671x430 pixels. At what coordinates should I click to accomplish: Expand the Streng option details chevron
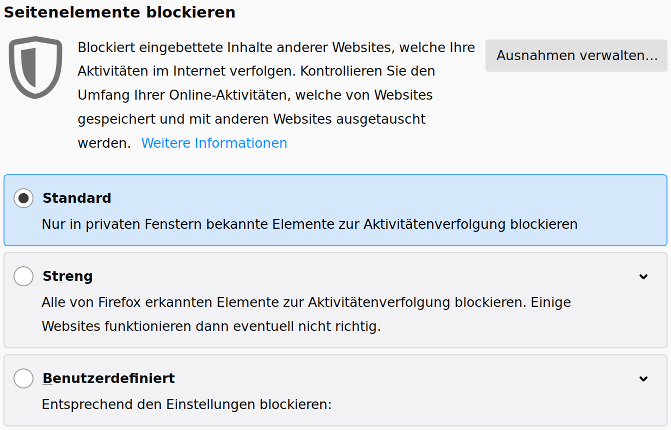pos(643,277)
